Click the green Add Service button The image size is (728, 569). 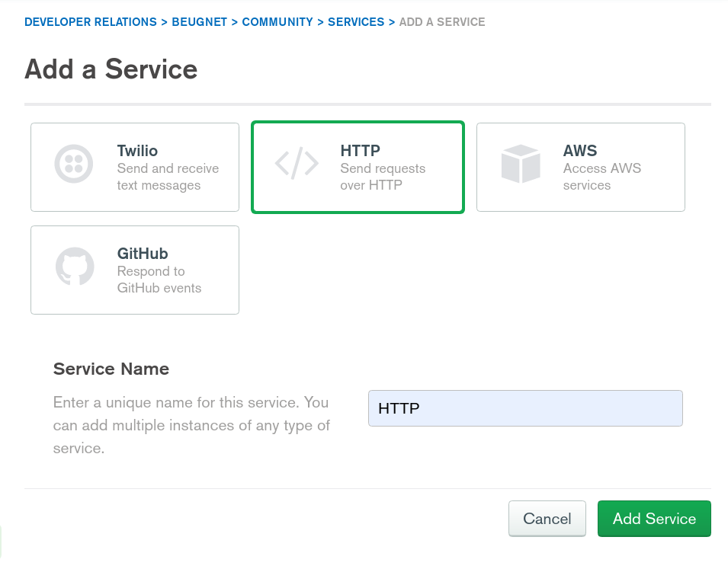(654, 519)
